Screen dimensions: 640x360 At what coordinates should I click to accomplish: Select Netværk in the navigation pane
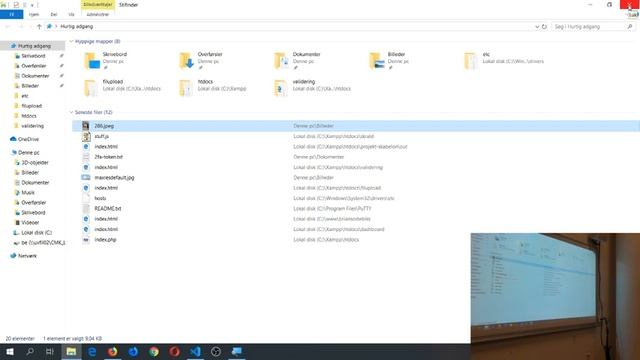[27, 256]
